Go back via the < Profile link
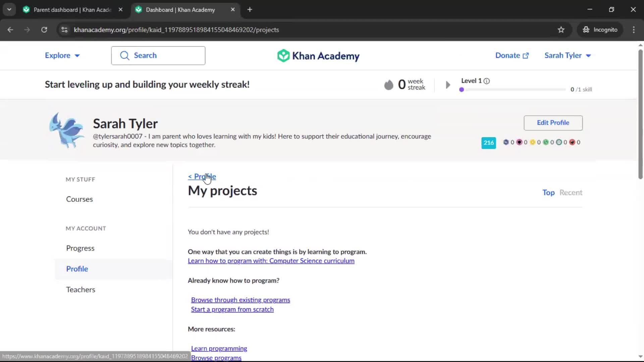The width and height of the screenshot is (644, 362). click(x=202, y=177)
